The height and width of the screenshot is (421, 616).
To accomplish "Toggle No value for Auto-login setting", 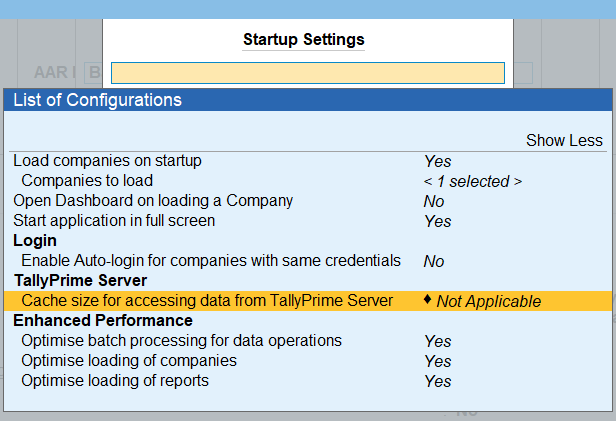I will coord(434,261).
